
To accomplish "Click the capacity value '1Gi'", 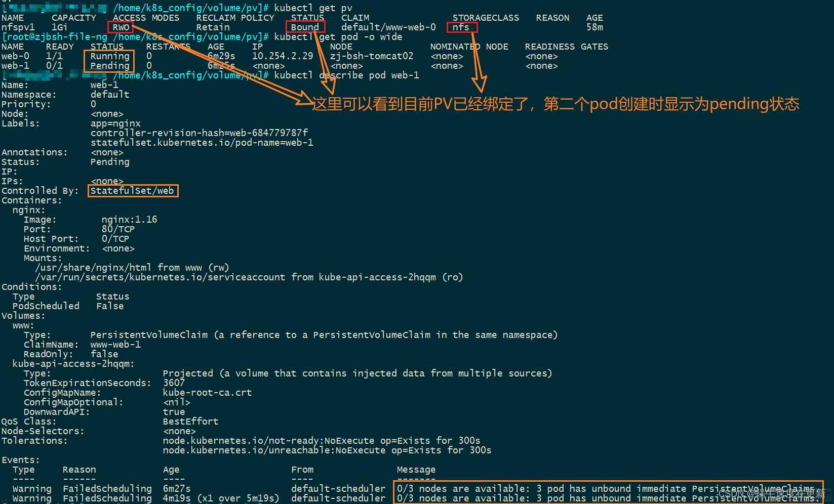I will (x=59, y=27).
